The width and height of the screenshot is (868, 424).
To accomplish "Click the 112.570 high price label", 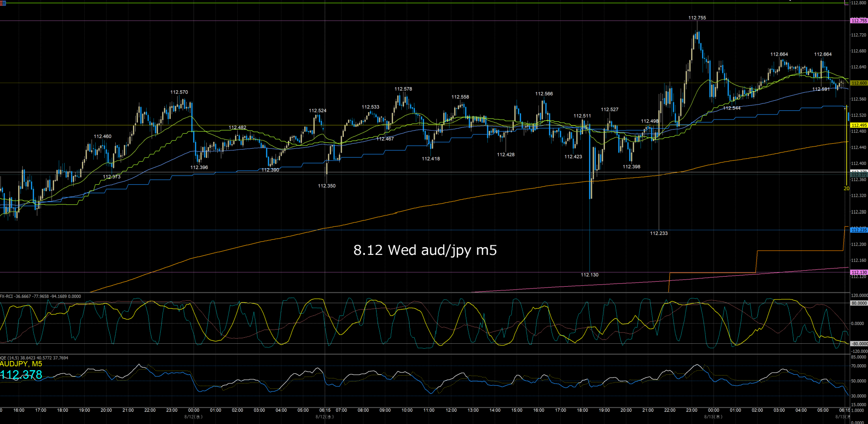I will pyautogui.click(x=179, y=92).
